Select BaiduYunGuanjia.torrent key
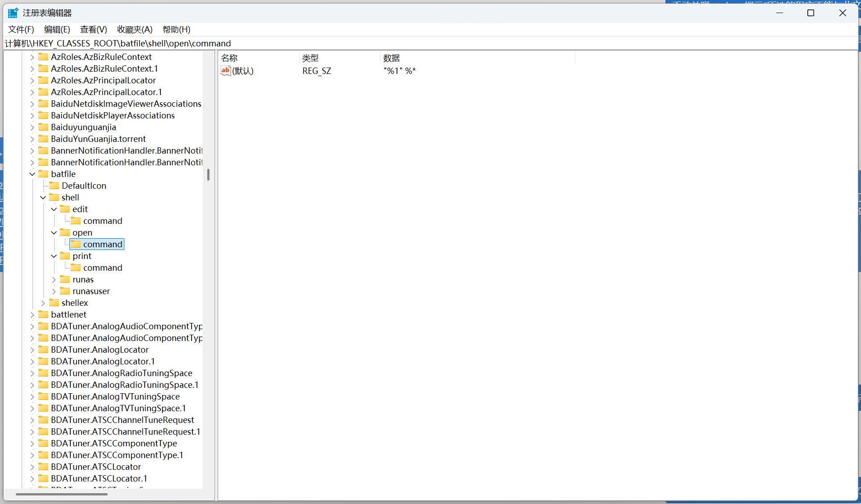861x504 pixels. point(98,139)
